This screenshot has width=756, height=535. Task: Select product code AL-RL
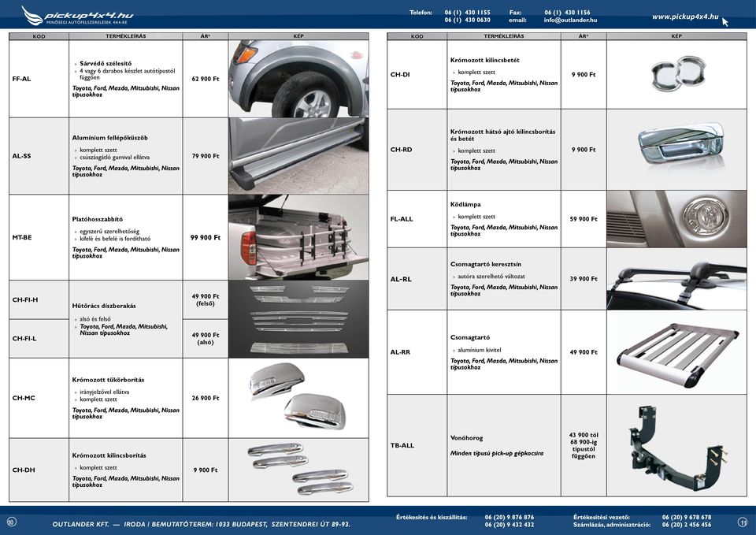401,279
